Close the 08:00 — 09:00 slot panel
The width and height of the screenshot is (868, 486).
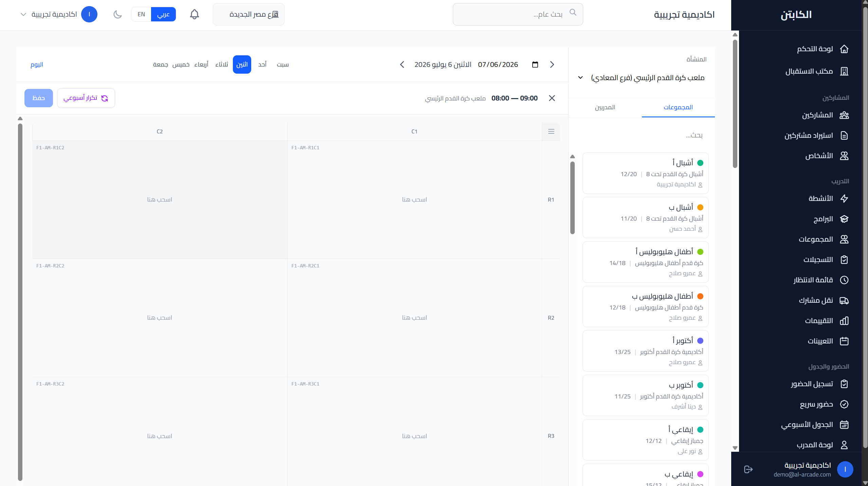(x=552, y=98)
